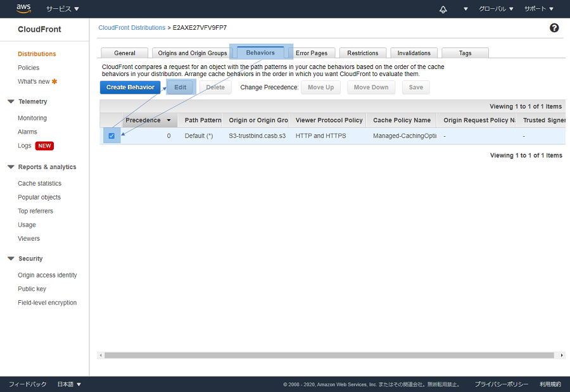This screenshot has height=392, width=570.
Task: Click the Default (*) path pattern cell
Action: [x=199, y=136]
